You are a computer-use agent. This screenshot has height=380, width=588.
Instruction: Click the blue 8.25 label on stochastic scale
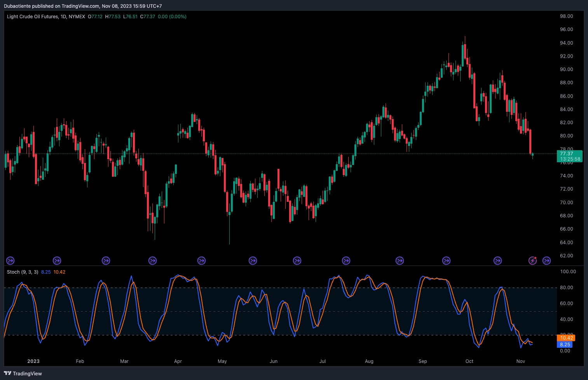pyautogui.click(x=565, y=345)
